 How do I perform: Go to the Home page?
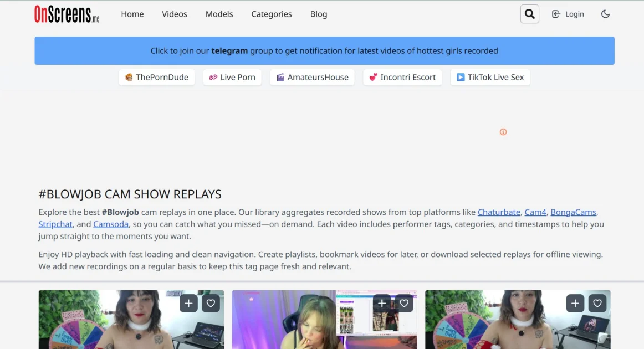tap(132, 14)
